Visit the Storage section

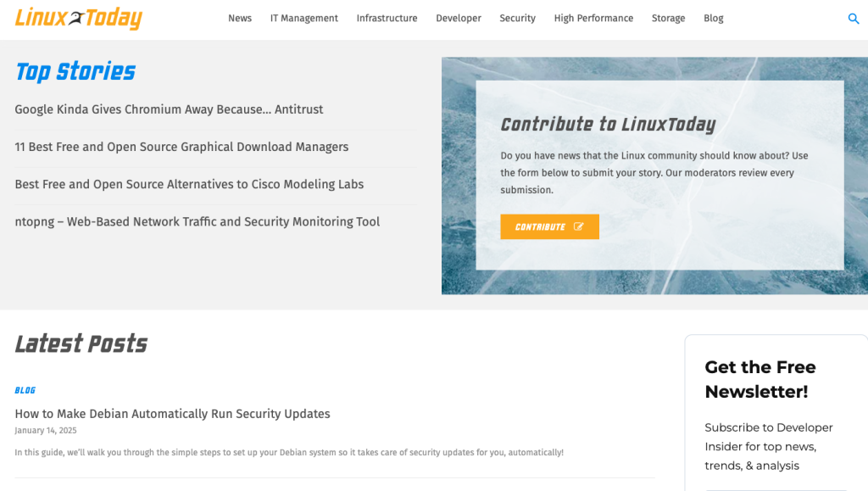coord(668,19)
